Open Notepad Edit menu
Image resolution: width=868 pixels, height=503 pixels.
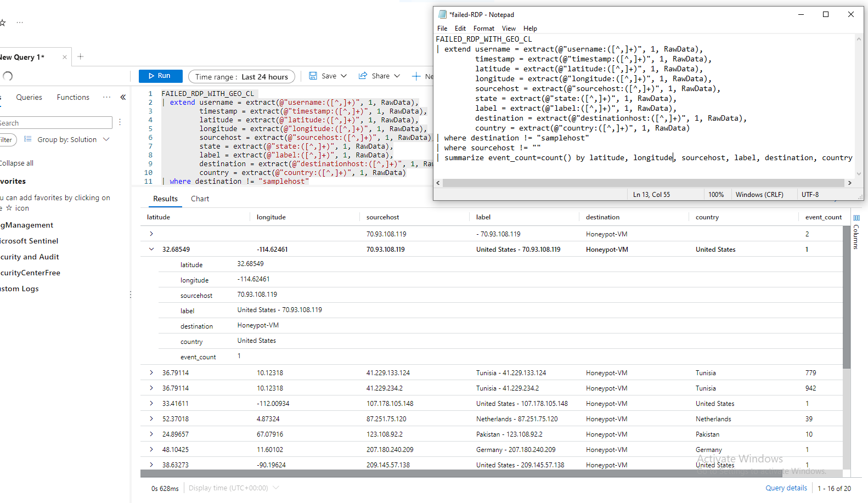click(x=460, y=29)
